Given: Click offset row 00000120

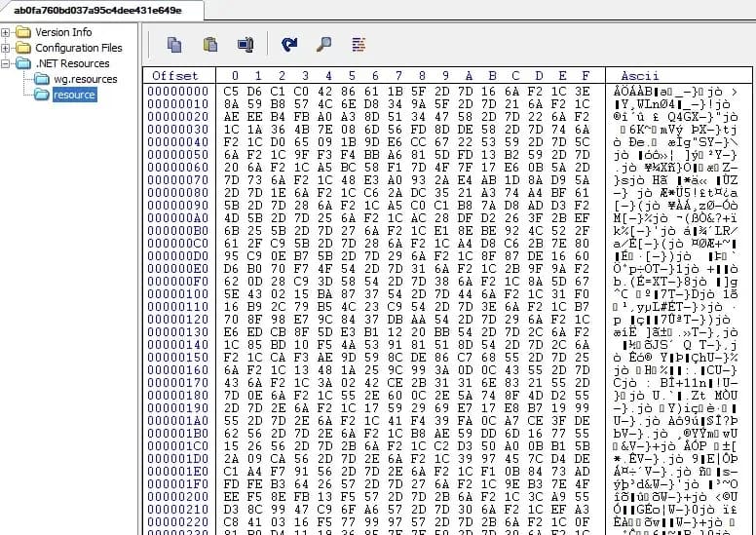Looking at the screenshot, I should tap(178, 320).
